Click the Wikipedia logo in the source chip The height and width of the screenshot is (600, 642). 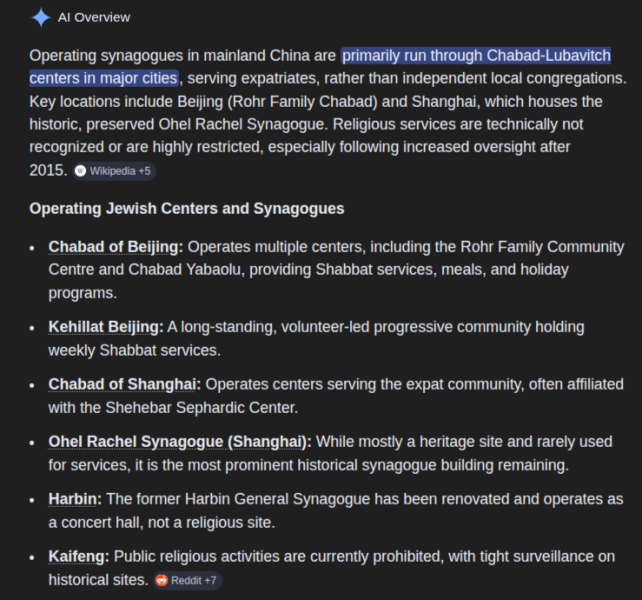[x=81, y=171]
